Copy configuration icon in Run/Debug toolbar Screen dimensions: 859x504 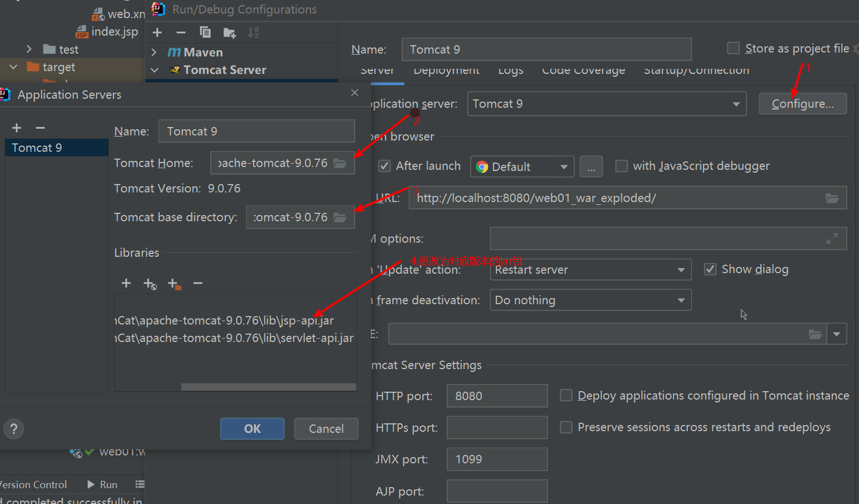(x=205, y=33)
